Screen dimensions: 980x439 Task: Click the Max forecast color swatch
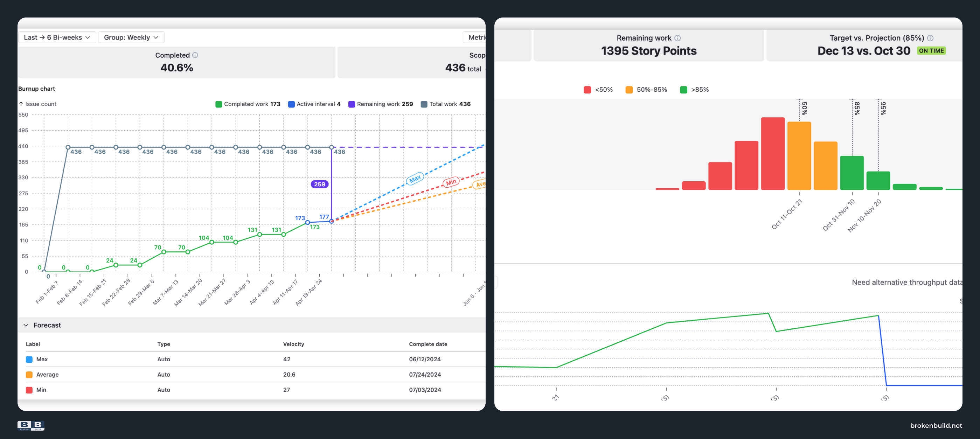[x=29, y=360]
